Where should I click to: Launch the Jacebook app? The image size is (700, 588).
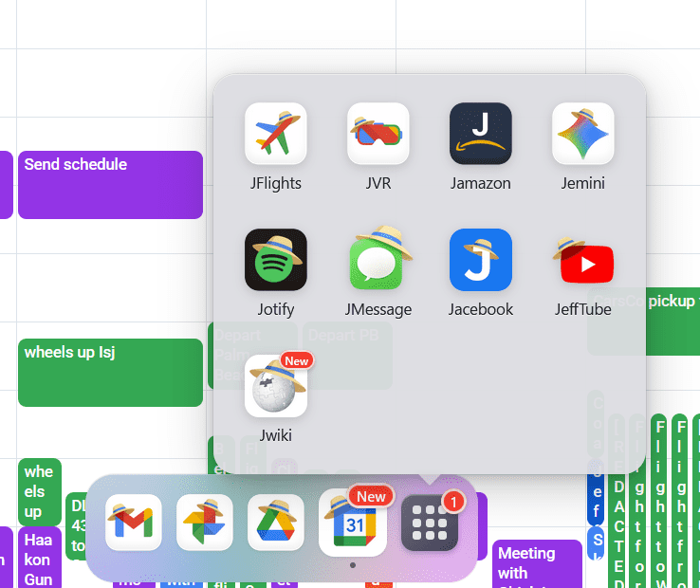(480, 260)
